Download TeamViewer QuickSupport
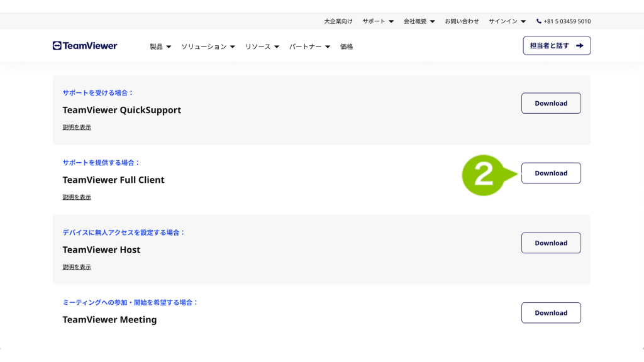 551,104
